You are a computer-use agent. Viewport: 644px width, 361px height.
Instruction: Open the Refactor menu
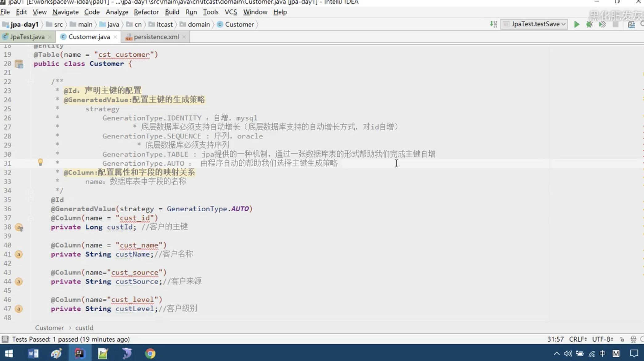coord(146,12)
